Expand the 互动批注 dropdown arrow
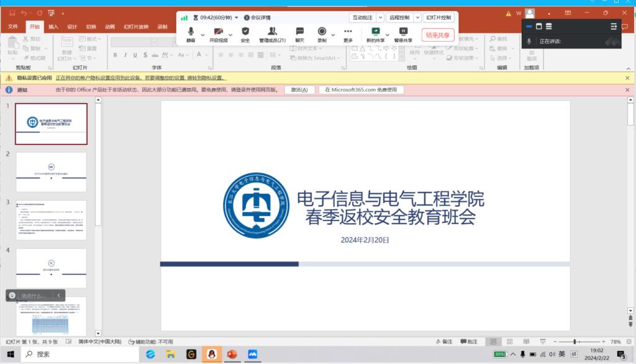The height and width of the screenshot is (364, 636). 379,18
